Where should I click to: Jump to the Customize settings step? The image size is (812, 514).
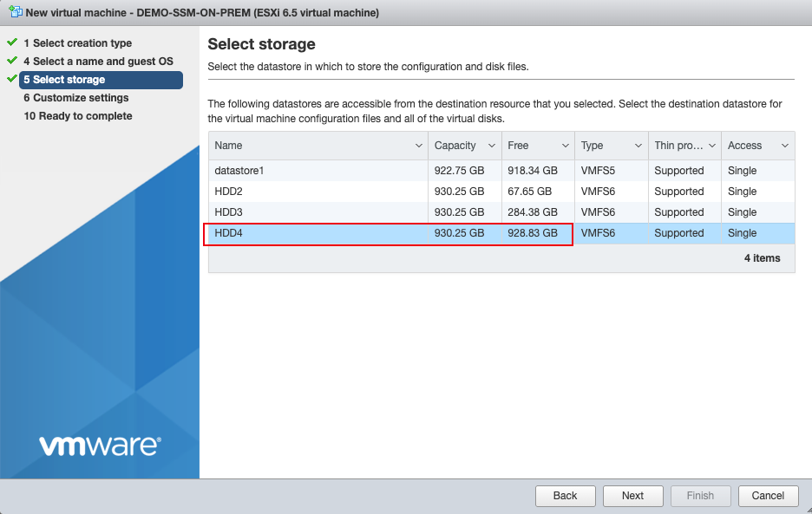click(76, 98)
